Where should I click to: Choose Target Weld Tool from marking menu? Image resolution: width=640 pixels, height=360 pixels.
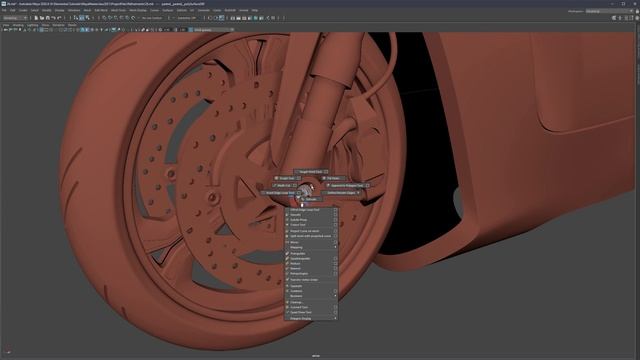coord(311,172)
